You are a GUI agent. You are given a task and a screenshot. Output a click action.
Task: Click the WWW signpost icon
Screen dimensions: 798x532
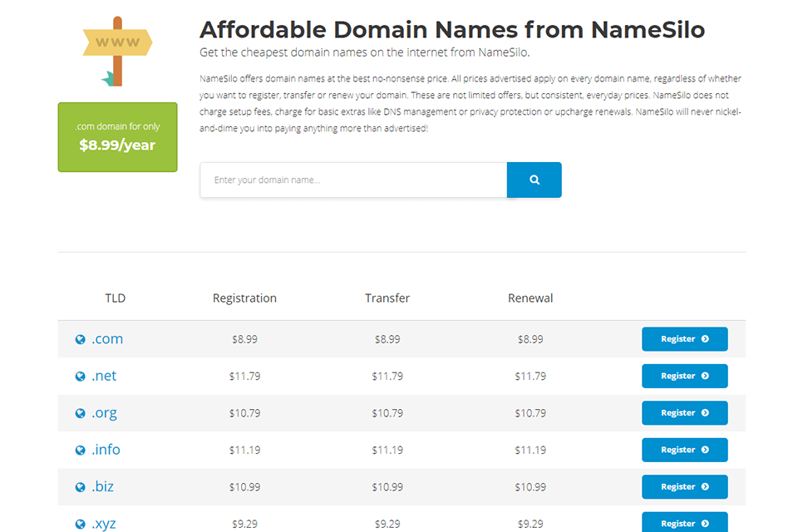(117, 51)
